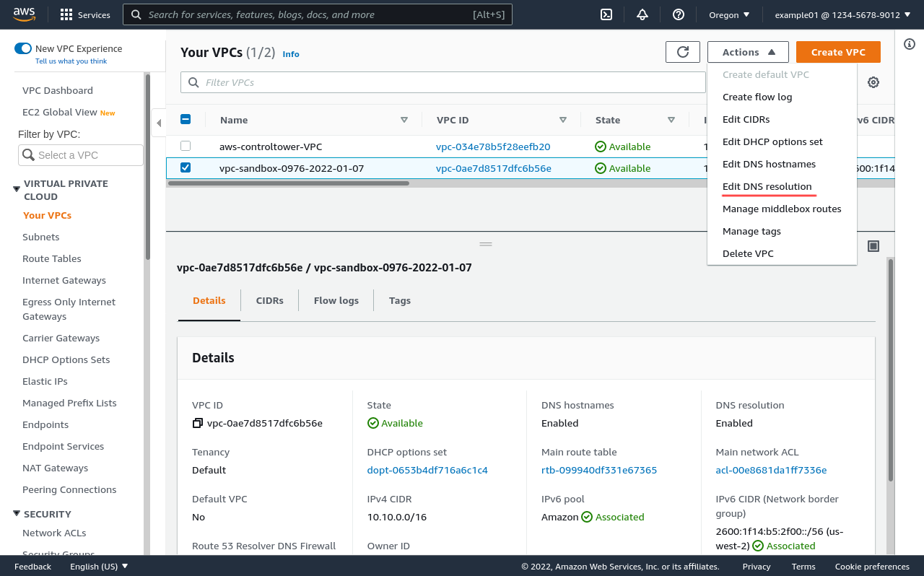Viewport: 924px width, 576px height.
Task: Open Cookie preferences in footer
Action: coord(872,567)
